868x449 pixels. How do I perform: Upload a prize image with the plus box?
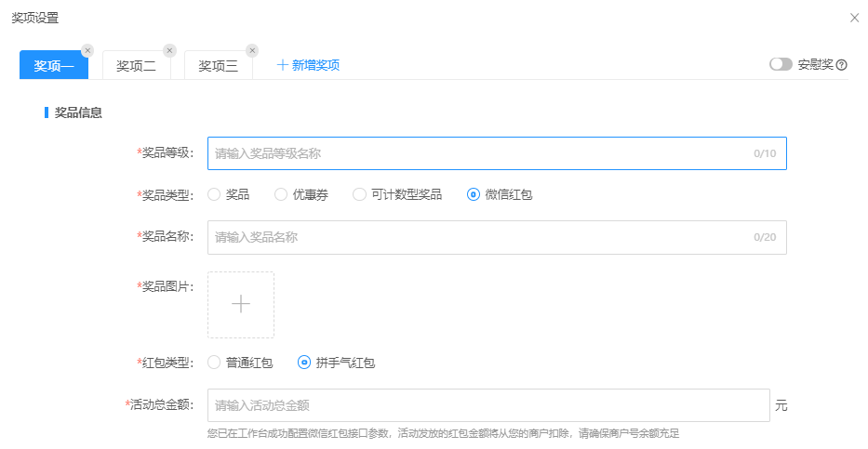coord(241,305)
